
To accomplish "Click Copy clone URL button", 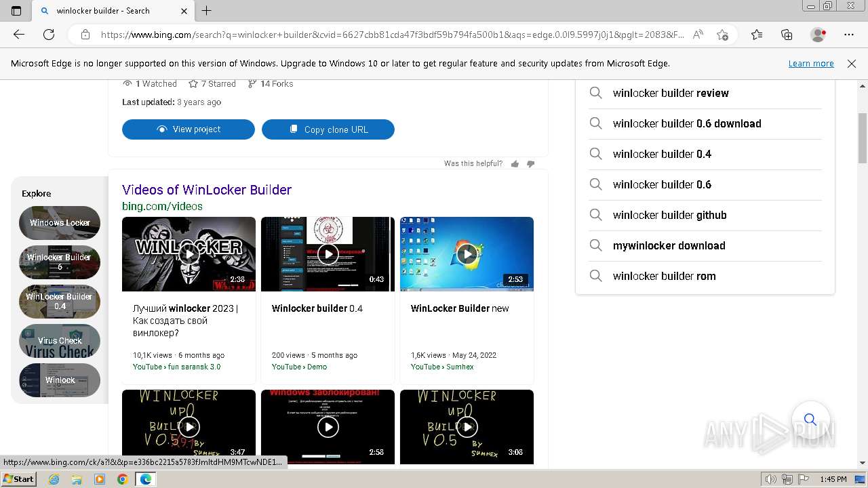I will pyautogui.click(x=328, y=129).
